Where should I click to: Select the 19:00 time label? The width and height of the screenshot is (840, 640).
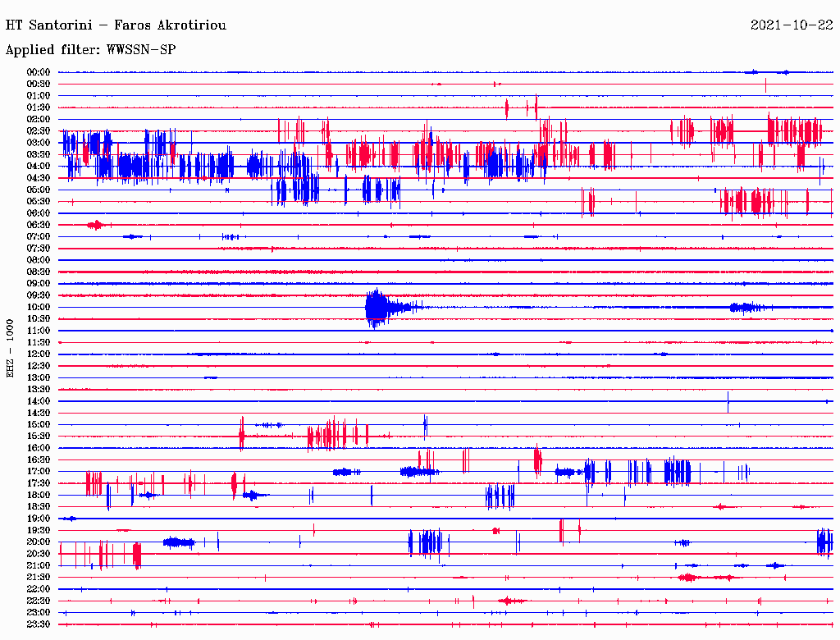pyautogui.click(x=39, y=519)
